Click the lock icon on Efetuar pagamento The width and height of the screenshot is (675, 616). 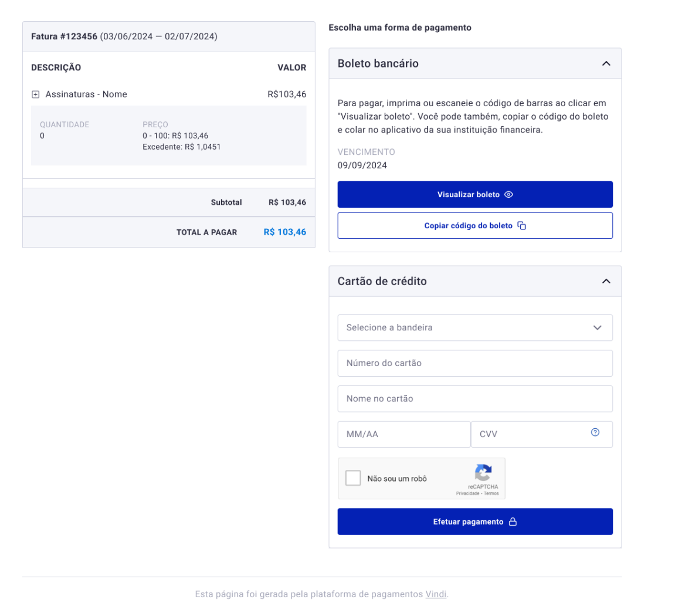(513, 522)
